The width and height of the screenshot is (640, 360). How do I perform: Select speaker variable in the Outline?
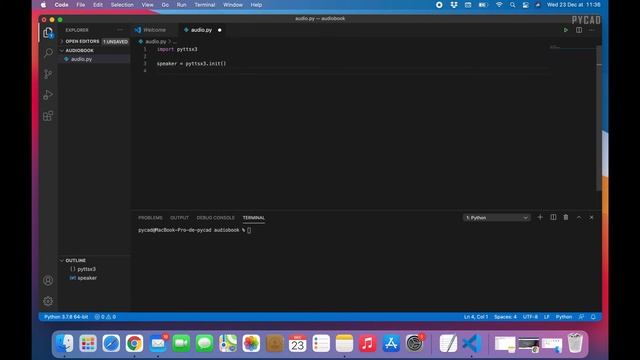tap(87, 278)
